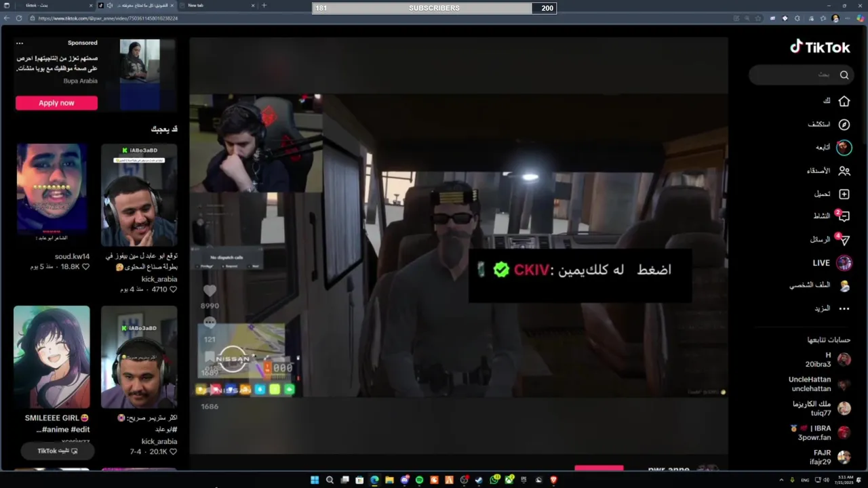Viewport: 868px width, 488px height.
Task: Open comments bubble icon showing 121
Action: tap(210, 323)
